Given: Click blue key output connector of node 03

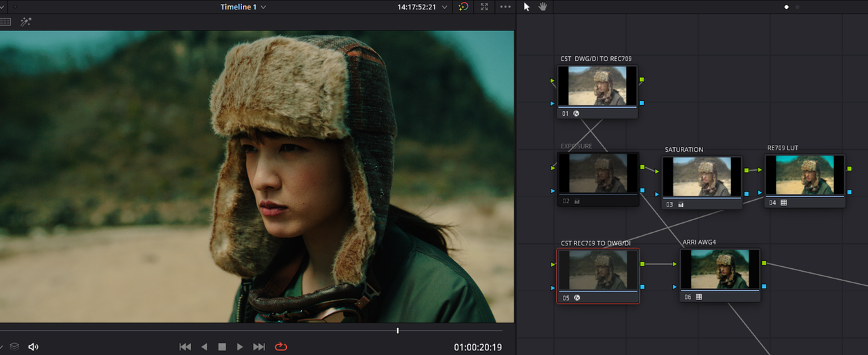Looking at the screenshot, I should [746, 194].
